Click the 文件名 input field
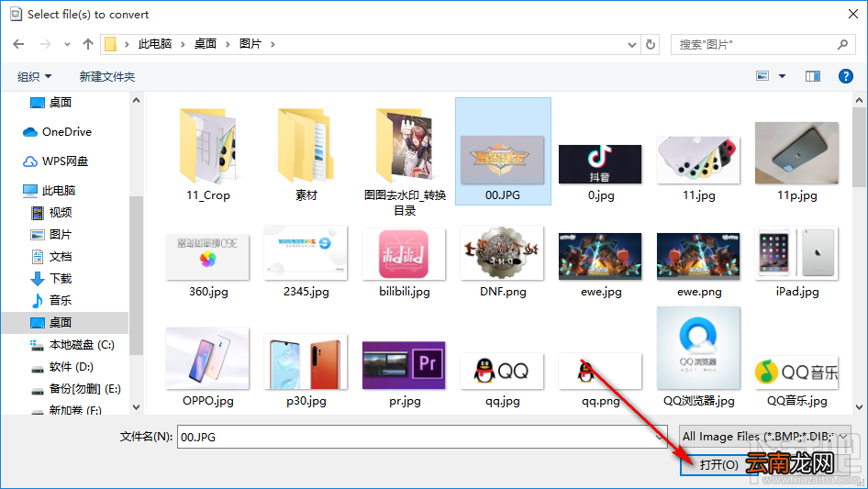 click(x=422, y=437)
